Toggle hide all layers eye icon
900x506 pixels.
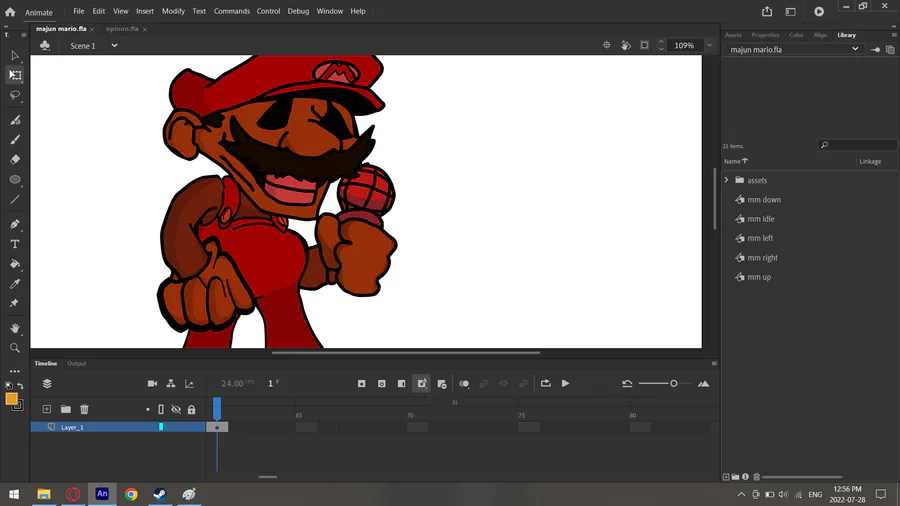point(176,409)
